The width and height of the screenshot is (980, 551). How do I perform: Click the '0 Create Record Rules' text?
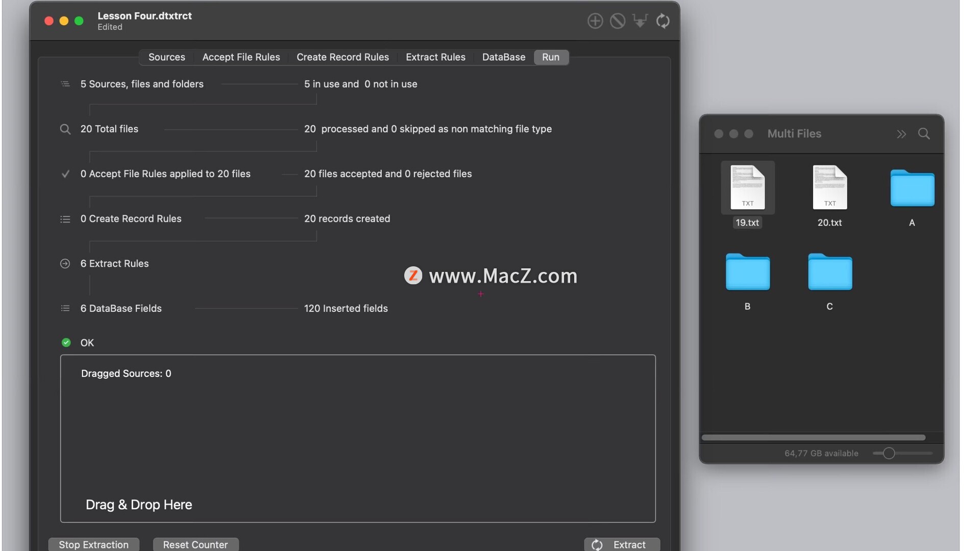(x=131, y=219)
